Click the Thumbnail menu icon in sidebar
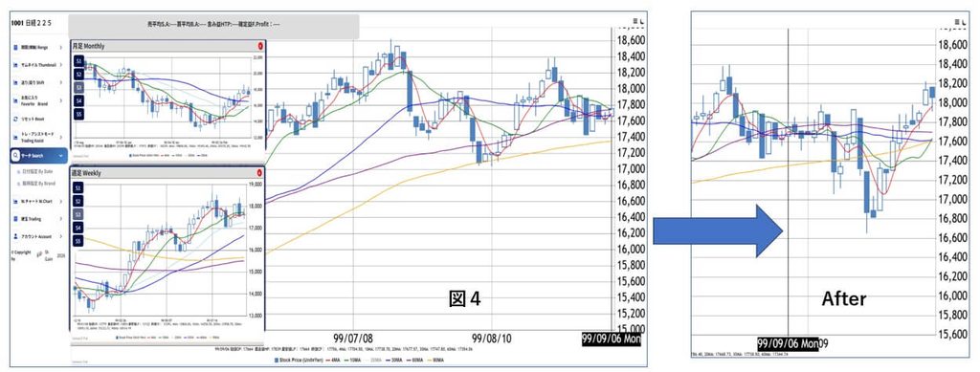 click(15, 65)
